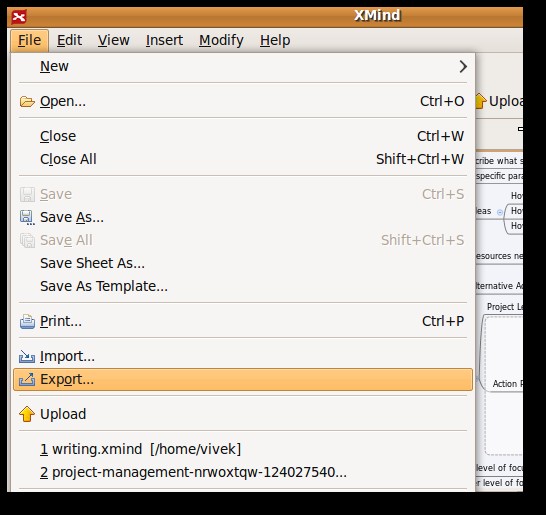Click the XMind logo in title bar
Screen dimensions: 546x515
[19, 17]
